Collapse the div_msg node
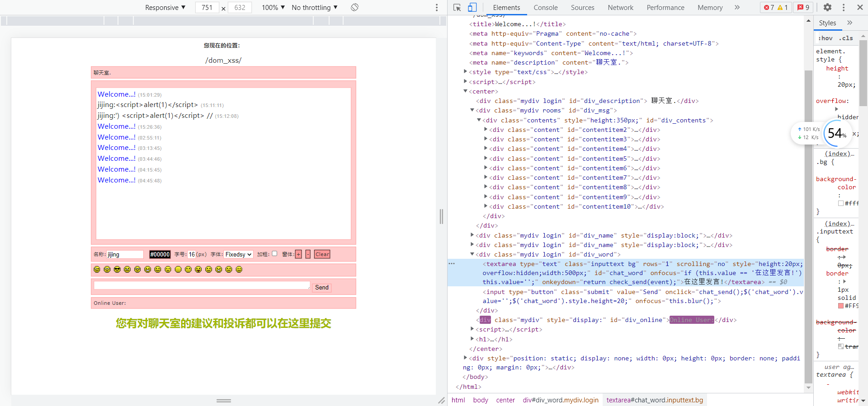The image size is (868, 406). coord(472,110)
